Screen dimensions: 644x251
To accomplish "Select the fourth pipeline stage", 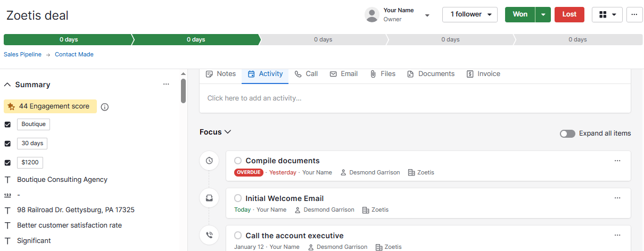I will point(450,39).
